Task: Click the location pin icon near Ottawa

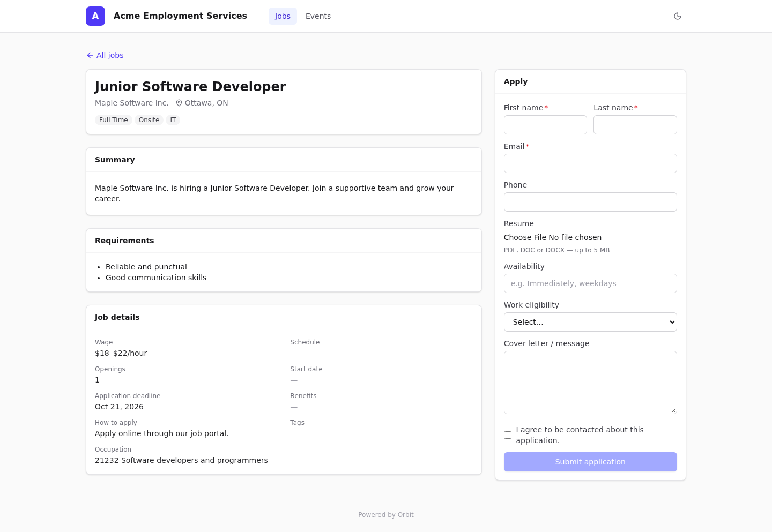Action: tap(179, 103)
